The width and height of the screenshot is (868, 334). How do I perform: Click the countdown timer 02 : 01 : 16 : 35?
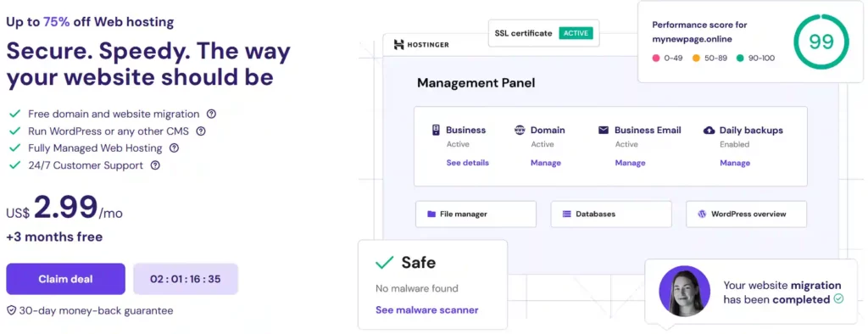pos(186,279)
